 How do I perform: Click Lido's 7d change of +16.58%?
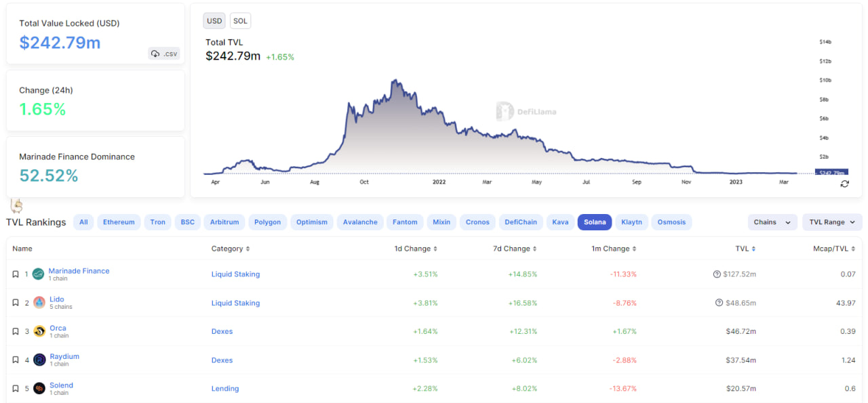click(523, 303)
